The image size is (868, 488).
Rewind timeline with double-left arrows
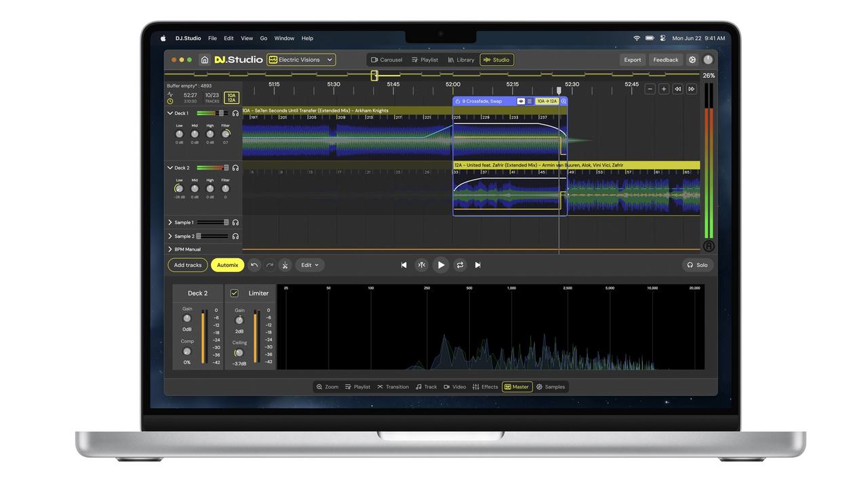(677, 89)
